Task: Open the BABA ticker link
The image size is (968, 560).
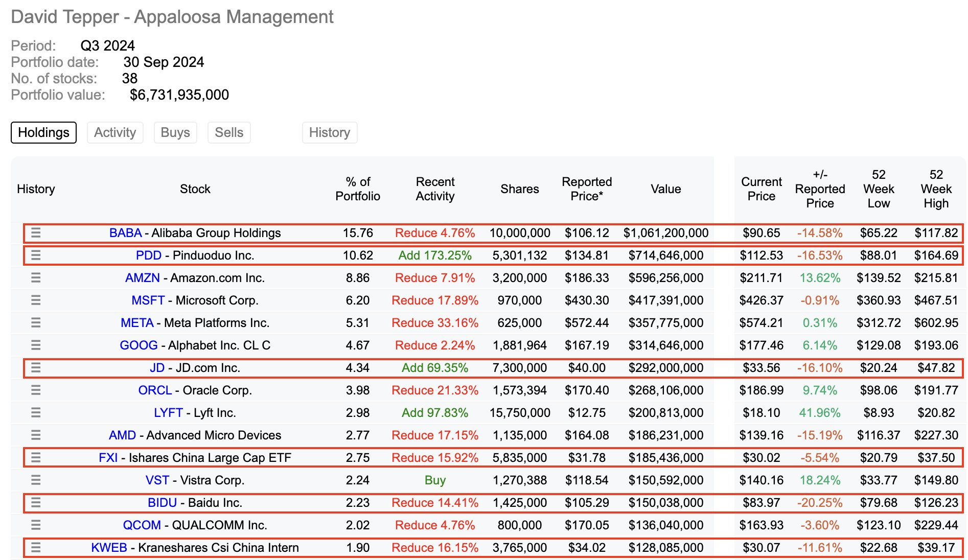Action: (125, 233)
